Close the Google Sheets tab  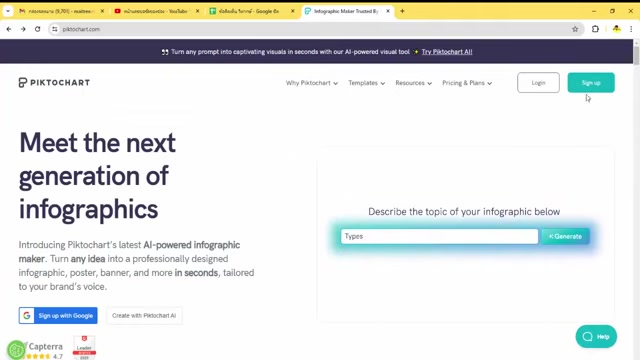292,11
